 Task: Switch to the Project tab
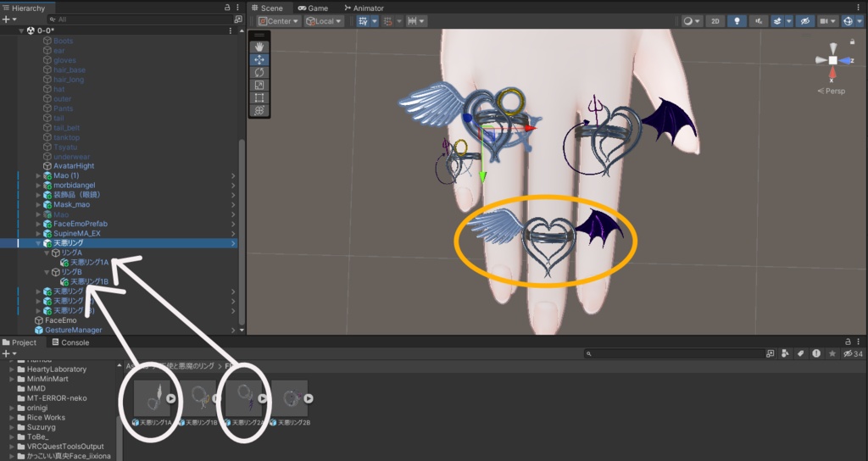point(19,342)
